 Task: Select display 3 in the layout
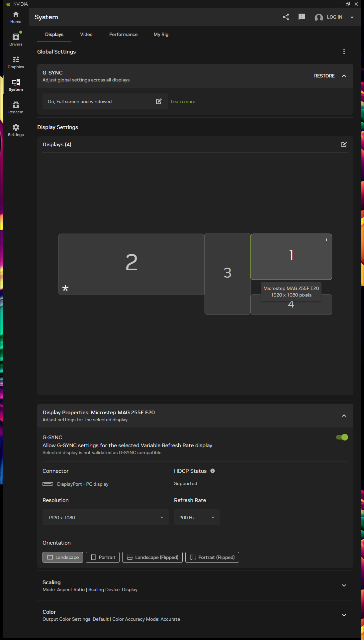pyautogui.click(x=227, y=274)
